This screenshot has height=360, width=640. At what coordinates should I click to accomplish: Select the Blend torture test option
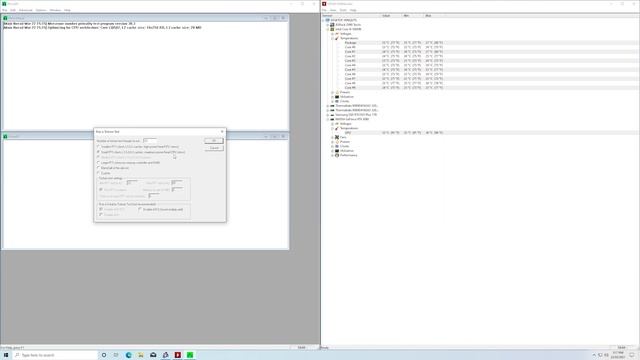tap(98, 168)
